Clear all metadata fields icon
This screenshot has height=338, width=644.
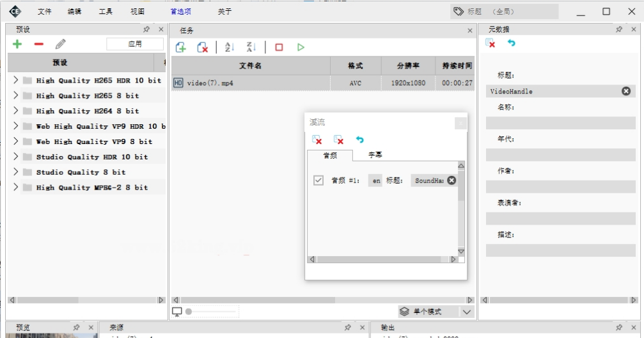tap(490, 43)
